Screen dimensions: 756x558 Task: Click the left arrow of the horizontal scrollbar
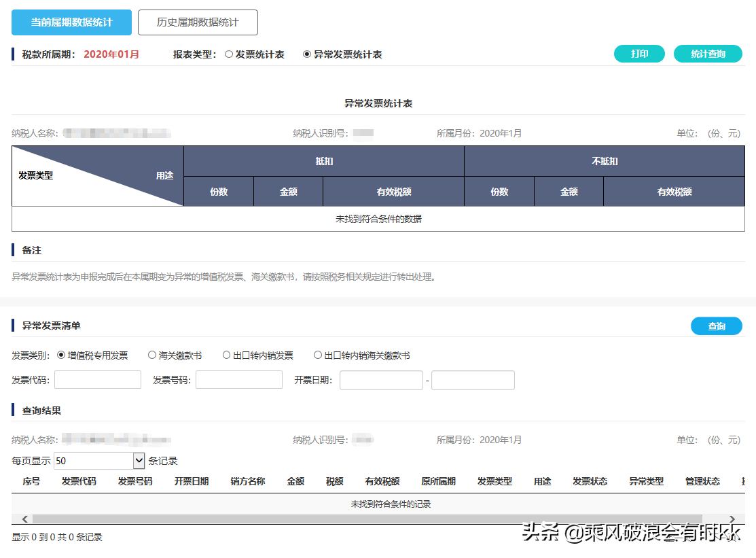(24, 518)
